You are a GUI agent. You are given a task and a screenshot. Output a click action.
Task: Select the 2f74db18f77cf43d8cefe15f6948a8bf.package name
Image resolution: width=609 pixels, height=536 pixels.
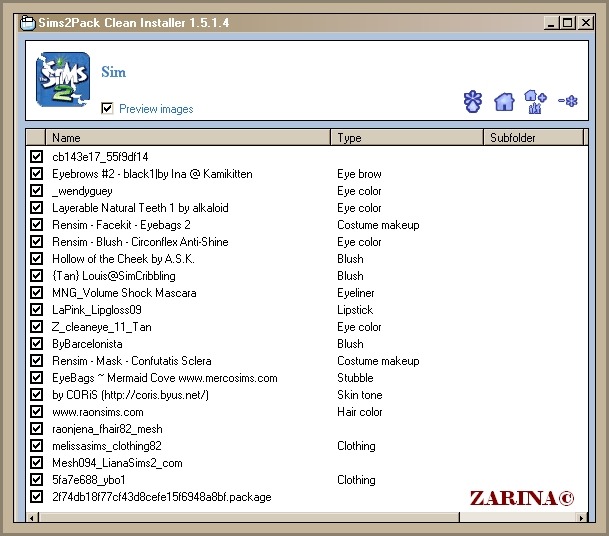point(162,497)
